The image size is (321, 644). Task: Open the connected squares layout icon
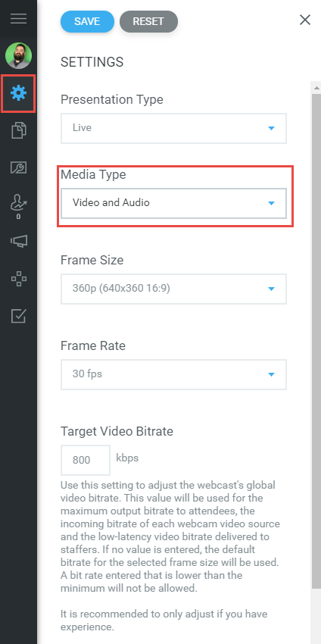18,280
